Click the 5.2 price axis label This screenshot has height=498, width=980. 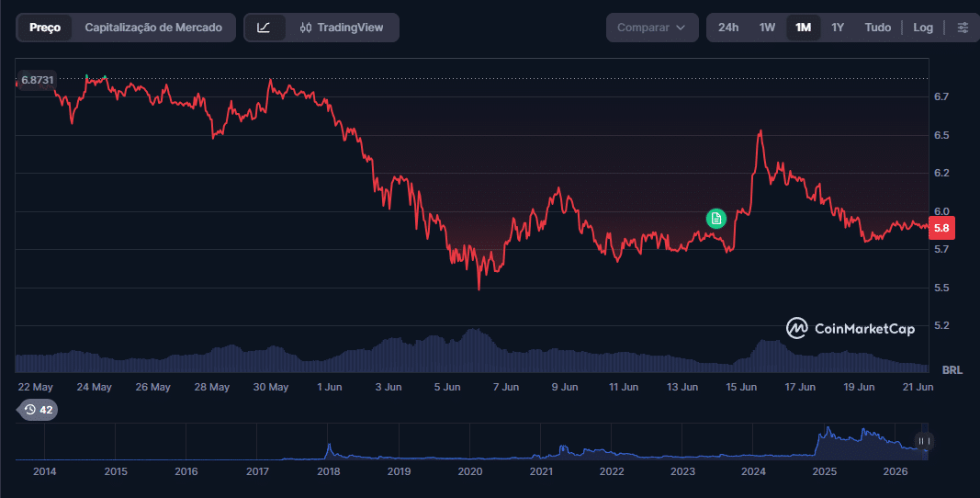(941, 325)
